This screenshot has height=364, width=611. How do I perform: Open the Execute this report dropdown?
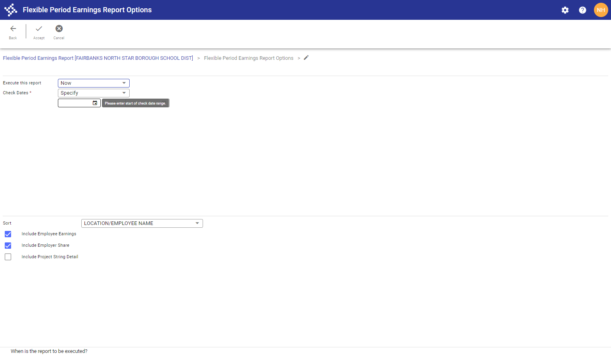click(94, 83)
